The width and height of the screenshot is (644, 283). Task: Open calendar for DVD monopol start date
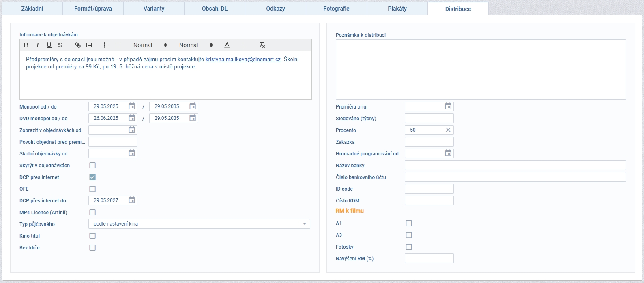point(132,118)
